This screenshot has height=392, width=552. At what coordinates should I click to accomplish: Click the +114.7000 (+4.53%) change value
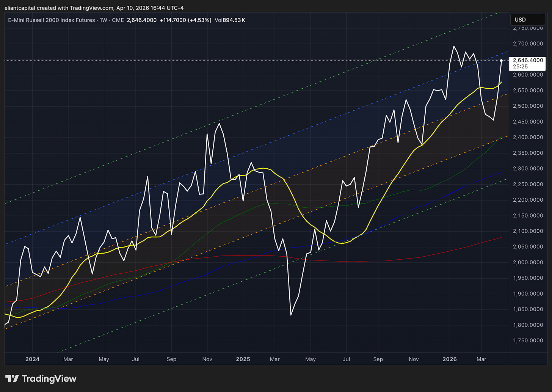pyautogui.click(x=185, y=20)
